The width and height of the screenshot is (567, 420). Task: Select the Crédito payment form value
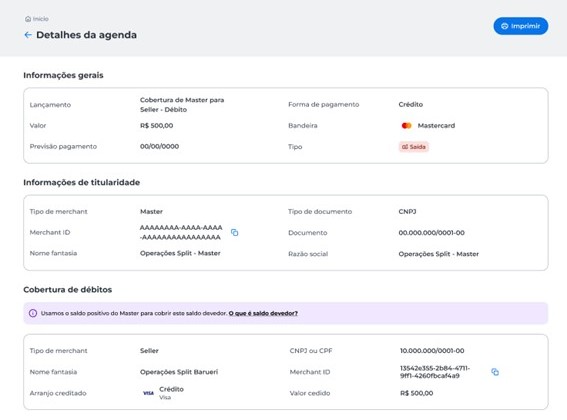coord(410,105)
